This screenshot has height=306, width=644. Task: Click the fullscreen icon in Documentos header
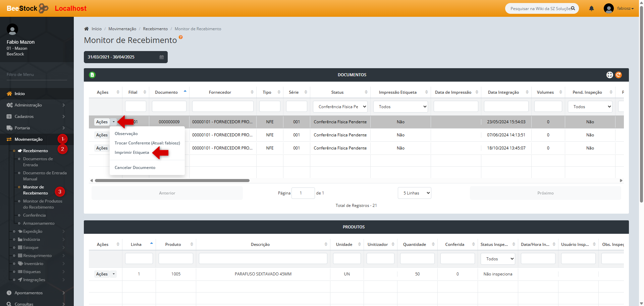(609, 75)
